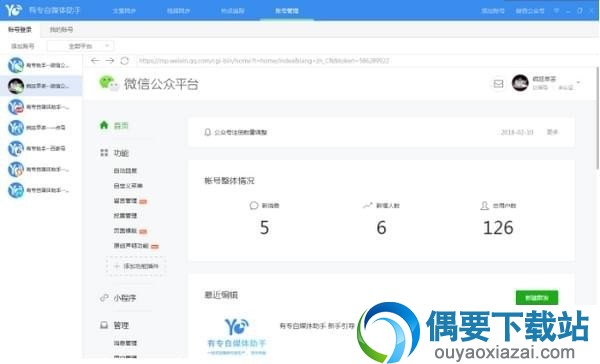Viewport: 600px width, 364px height.
Task: Open 自定义菜单 under 功能
Action: pos(128,186)
